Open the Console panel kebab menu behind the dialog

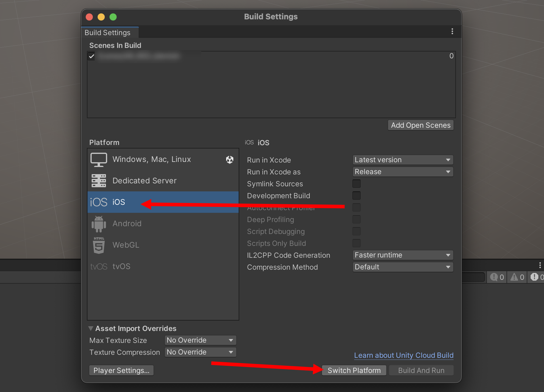click(540, 265)
